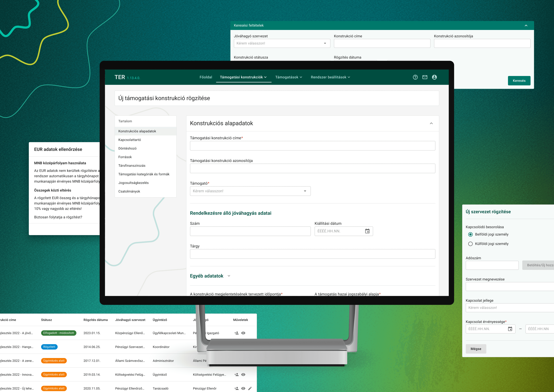Click calendar icon in Kiállítási dátum field
554x392 pixels.
pyautogui.click(x=367, y=231)
